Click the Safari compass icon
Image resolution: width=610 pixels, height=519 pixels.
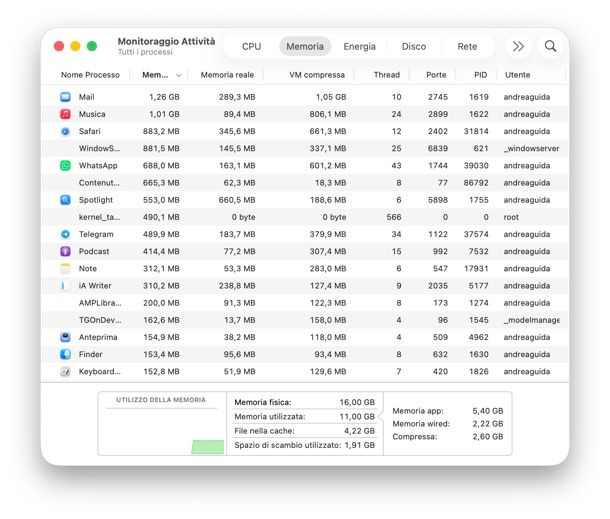tap(65, 131)
